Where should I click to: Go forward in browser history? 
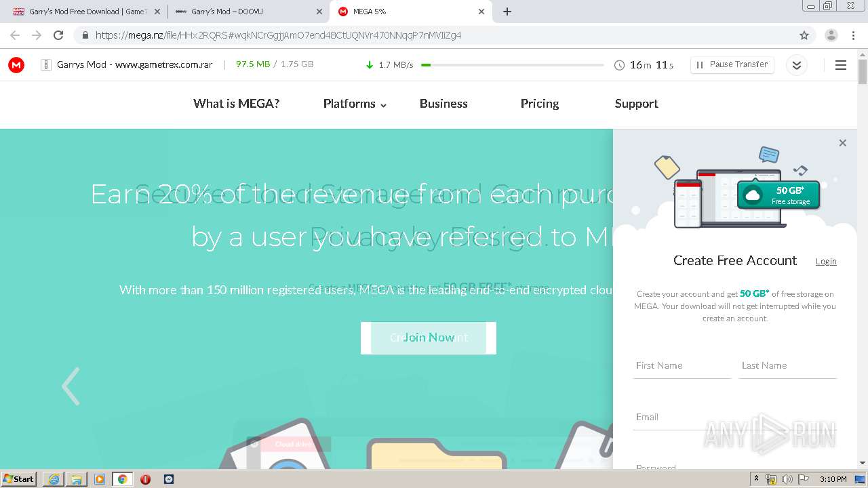[x=37, y=35]
